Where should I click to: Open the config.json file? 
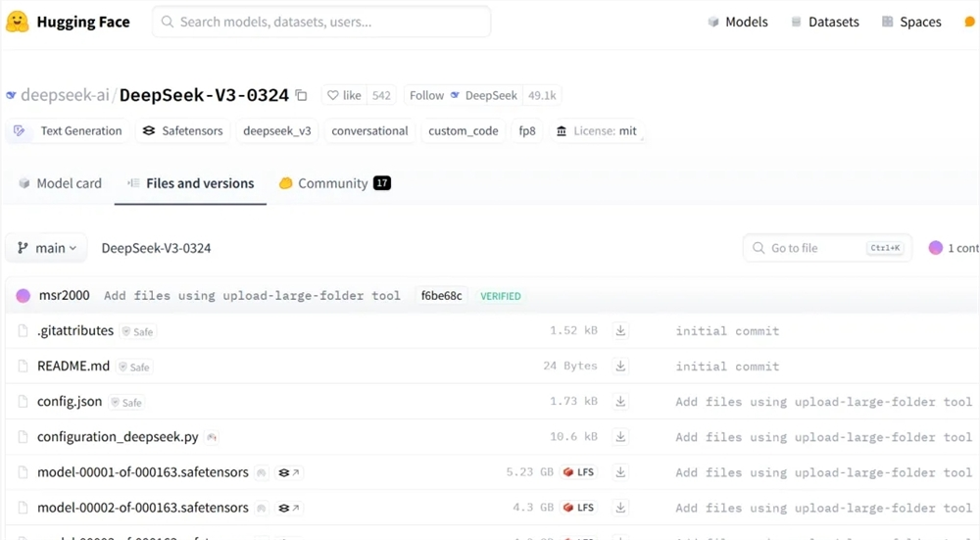[70, 401]
